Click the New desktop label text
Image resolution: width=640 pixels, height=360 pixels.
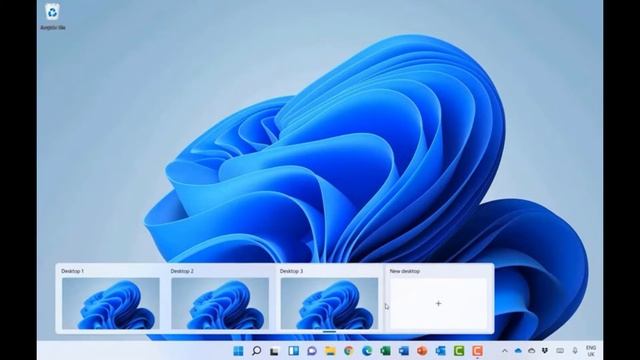point(404,271)
